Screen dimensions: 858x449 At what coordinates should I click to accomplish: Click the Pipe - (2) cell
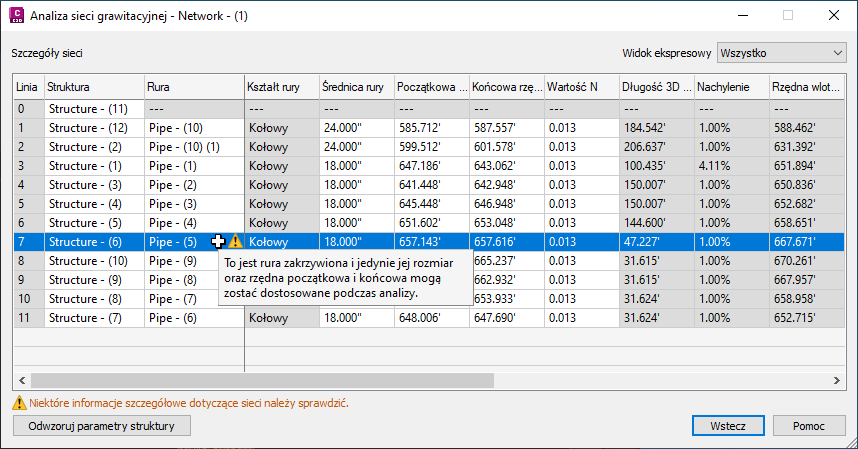[194, 185]
